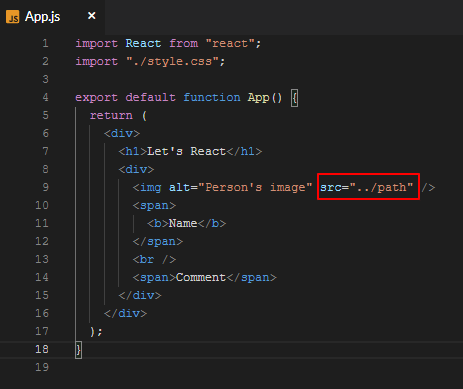This screenshot has height=389, width=463.
Task: Click line number 4 in the gutter
Action: coord(45,97)
